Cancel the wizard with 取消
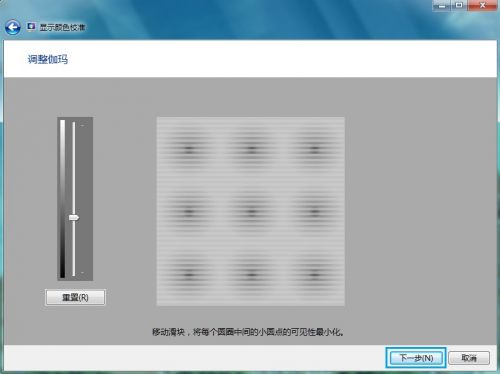The height and width of the screenshot is (374, 500). (x=469, y=358)
